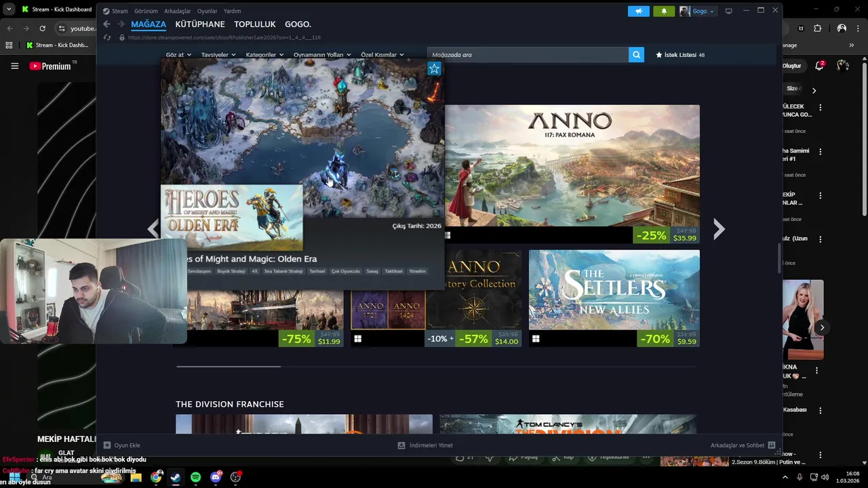Open Spotify from the taskbar
Viewport: 868px width, 488px height.
point(195,477)
